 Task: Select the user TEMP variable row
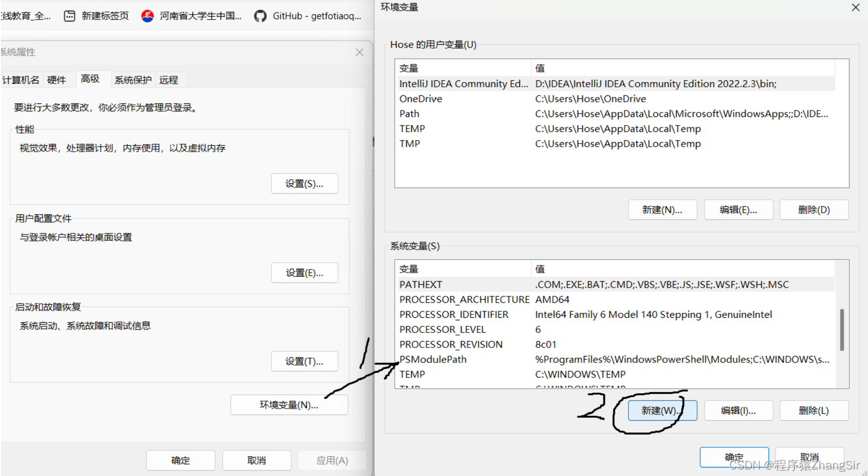[x=616, y=129]
